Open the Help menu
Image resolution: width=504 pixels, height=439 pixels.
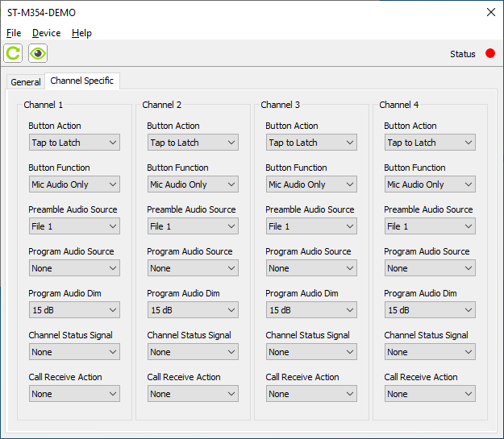point(81,33)
